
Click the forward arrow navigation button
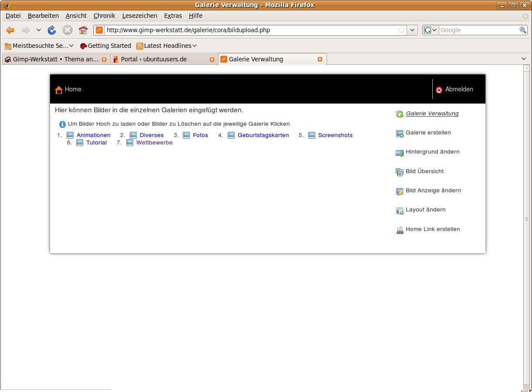(x=26, y=30)
